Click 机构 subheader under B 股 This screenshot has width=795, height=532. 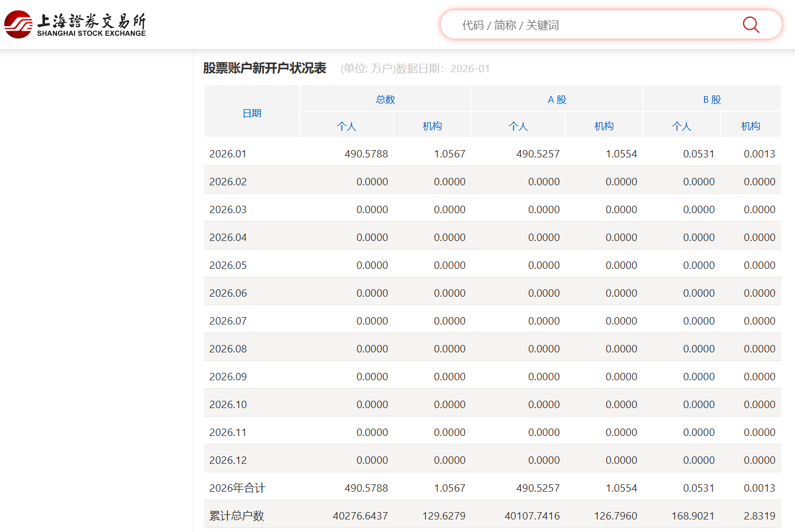[750, 126]
